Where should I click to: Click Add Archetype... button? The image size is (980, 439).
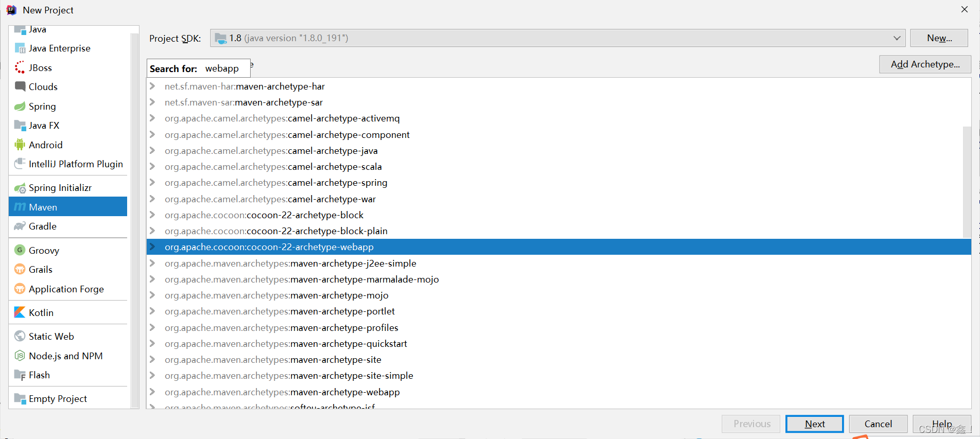925,64
